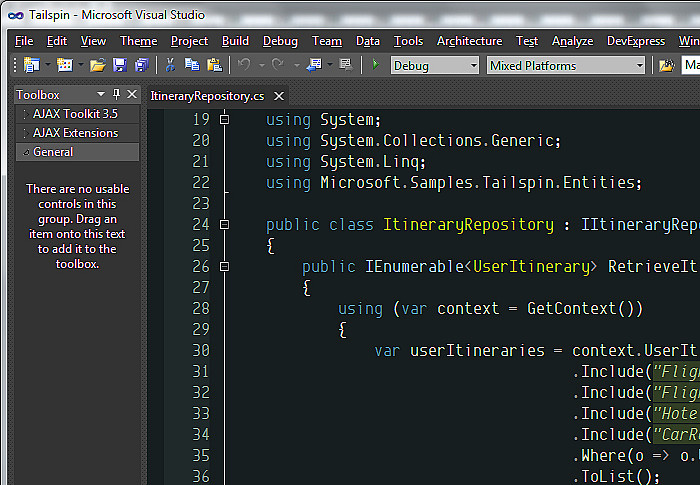Screen dimensions: 700x485
Task: Expand the AJAX Toolkit 3.5 group
Action: point(75,114)
